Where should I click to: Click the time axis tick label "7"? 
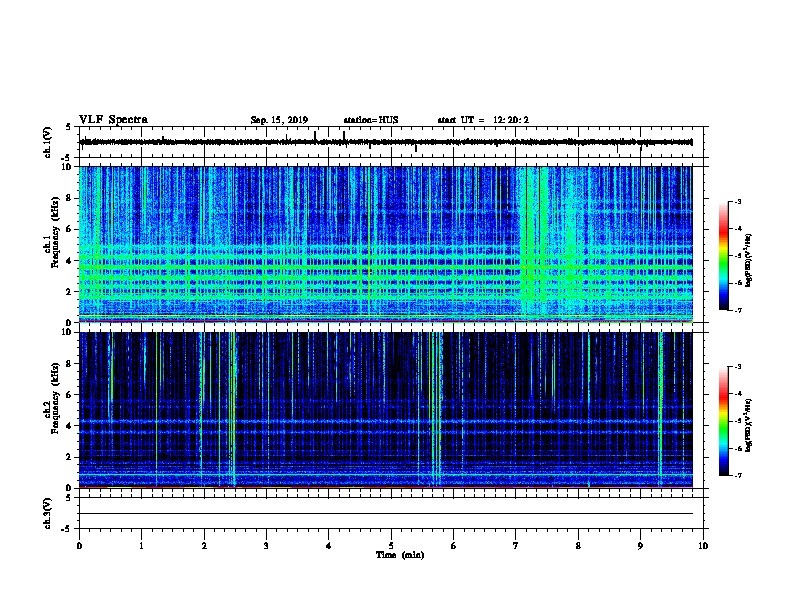pyautogui.click(x=516, y=546)
